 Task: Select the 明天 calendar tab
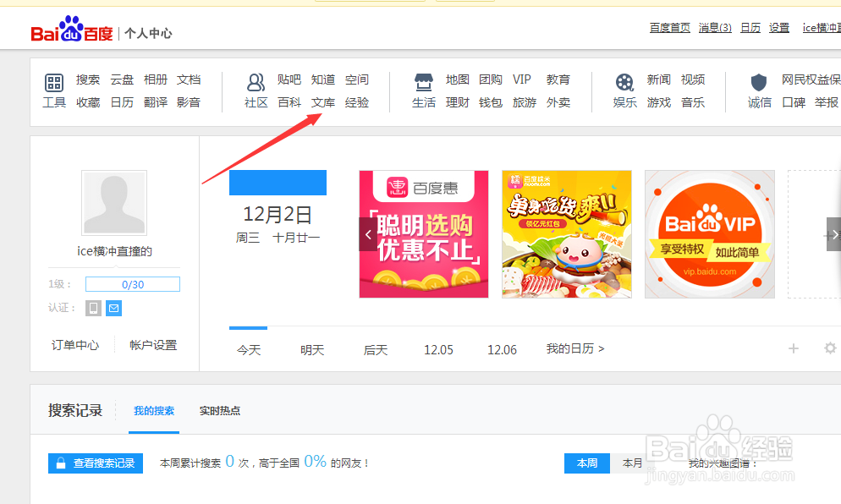(x=312, y=350)
